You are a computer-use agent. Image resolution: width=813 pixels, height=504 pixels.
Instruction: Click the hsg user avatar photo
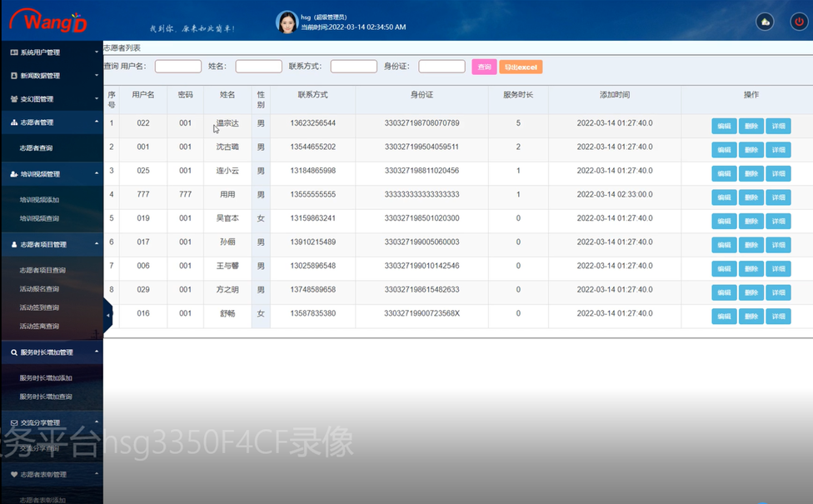pyautogui.click(x=287, y=22)
